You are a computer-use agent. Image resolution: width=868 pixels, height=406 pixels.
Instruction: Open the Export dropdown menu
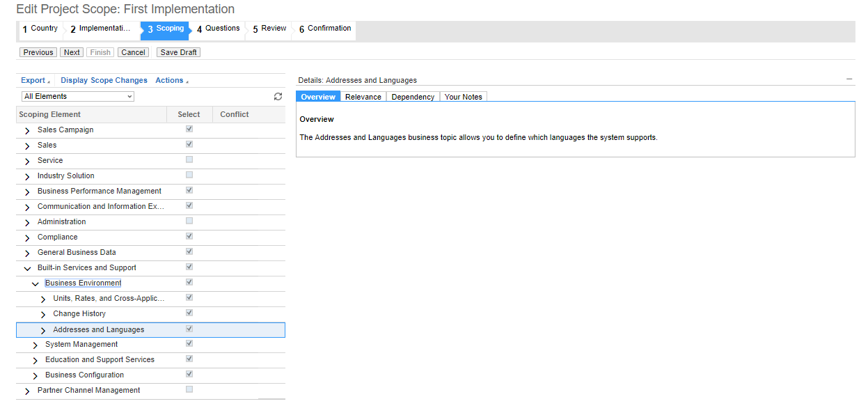tap(35, 81)
